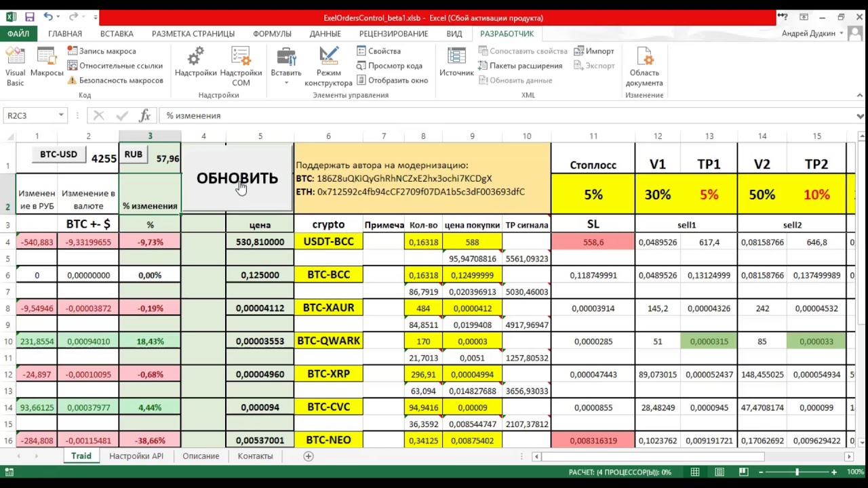Switch to Page Break Preview

tap(743, 472)
